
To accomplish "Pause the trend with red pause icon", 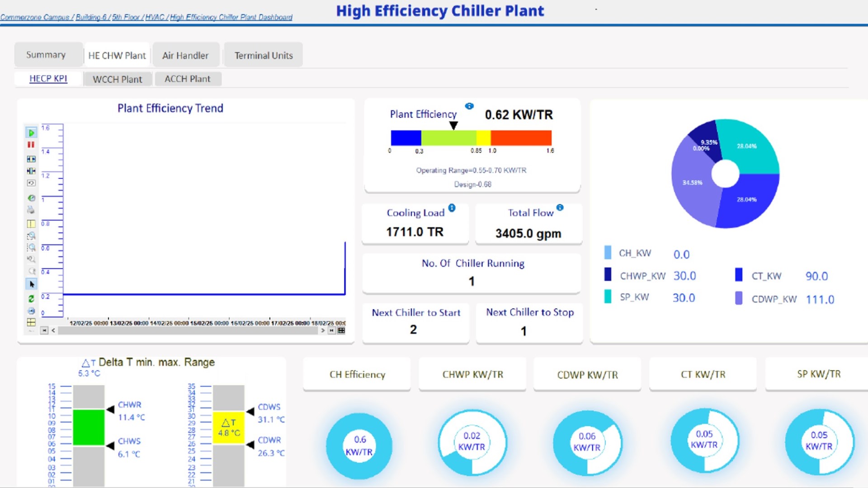I will (x=31, y=145).
